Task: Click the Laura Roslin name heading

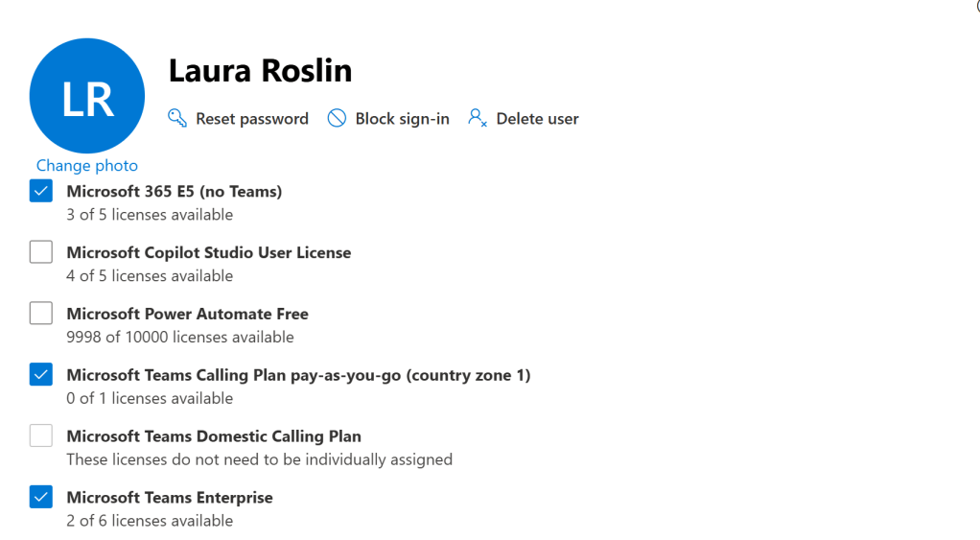Action: (260, 70)
